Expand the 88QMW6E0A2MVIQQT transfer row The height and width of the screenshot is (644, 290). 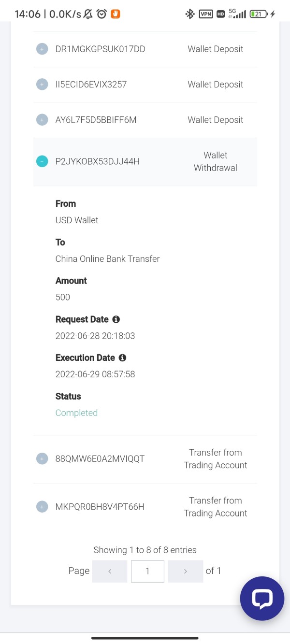pos(42,458)
